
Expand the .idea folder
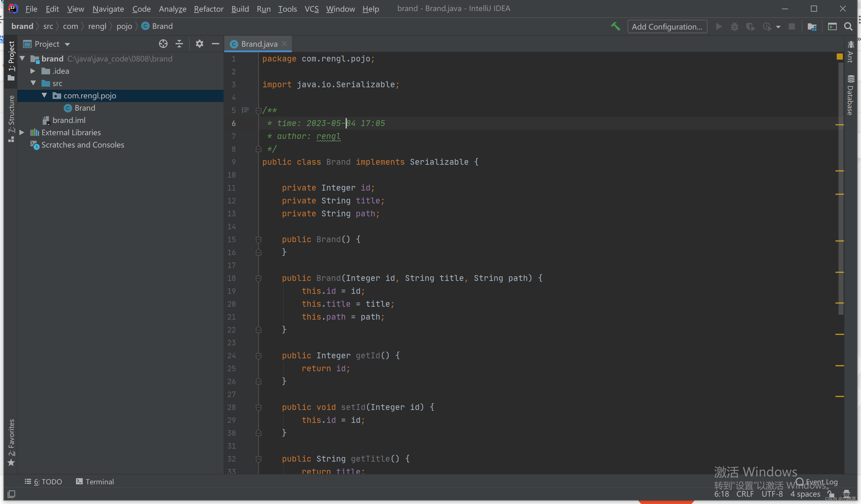[x=33, y=71]
